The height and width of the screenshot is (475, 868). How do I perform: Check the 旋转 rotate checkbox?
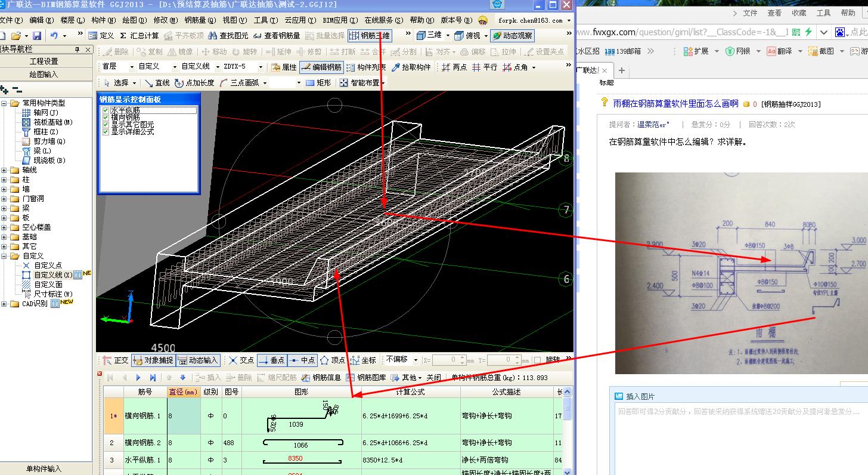click(x=538, y=360)
